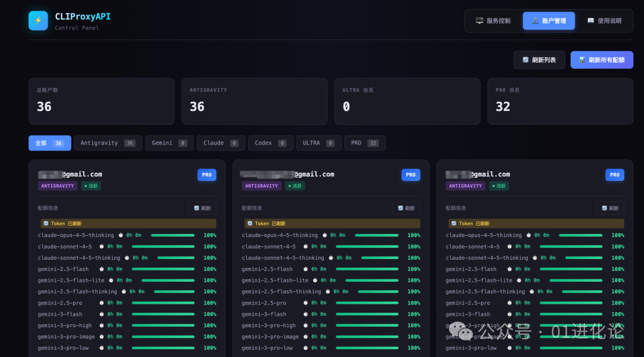The width and height of the screenshot is (644, 357).
Task: Click 100% value of claude-opus-4-5-thinking in third card
Action: [x=618, y=235]
